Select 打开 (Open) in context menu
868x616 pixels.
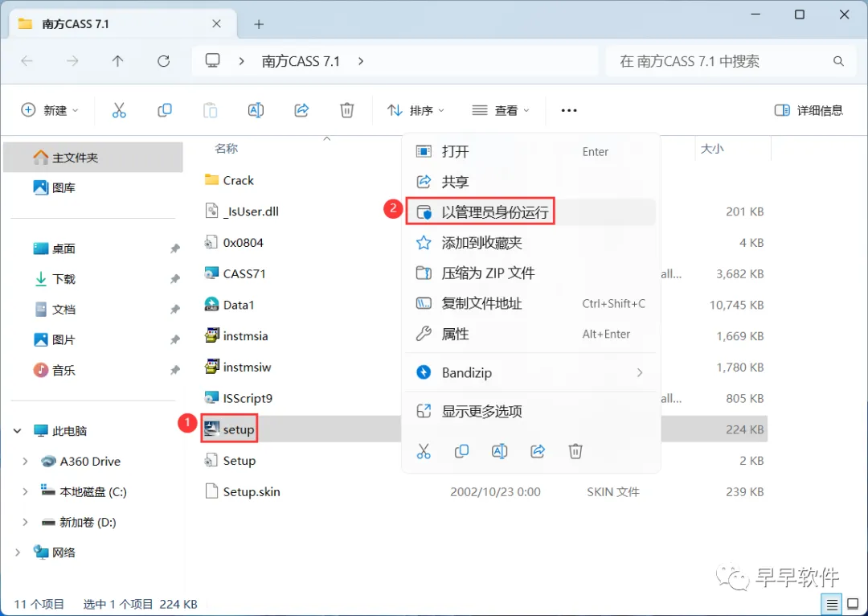531,151
